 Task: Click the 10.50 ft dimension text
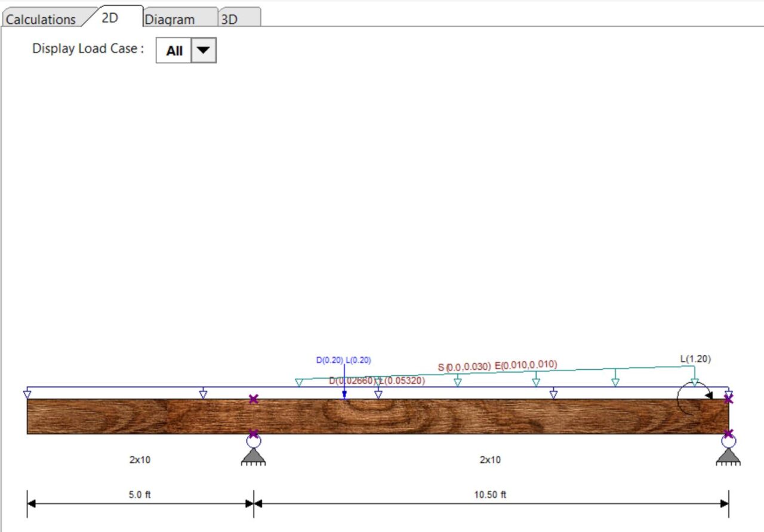point(491,494)
